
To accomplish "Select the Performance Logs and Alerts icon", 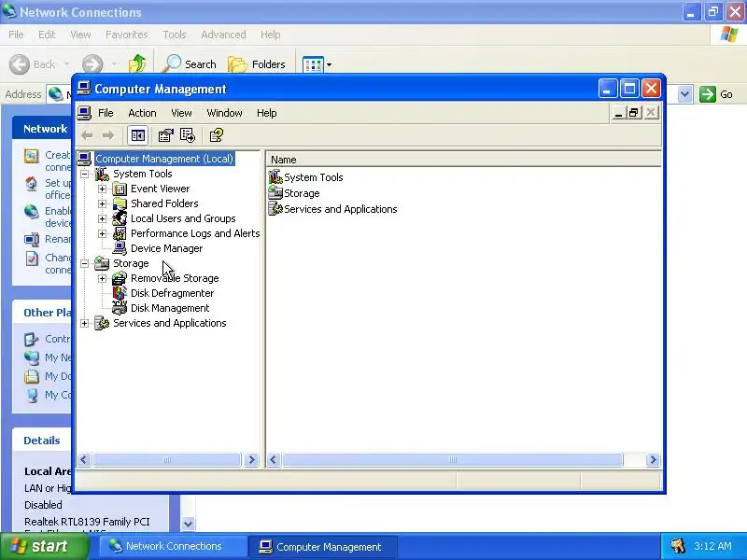I will (120, 234).
